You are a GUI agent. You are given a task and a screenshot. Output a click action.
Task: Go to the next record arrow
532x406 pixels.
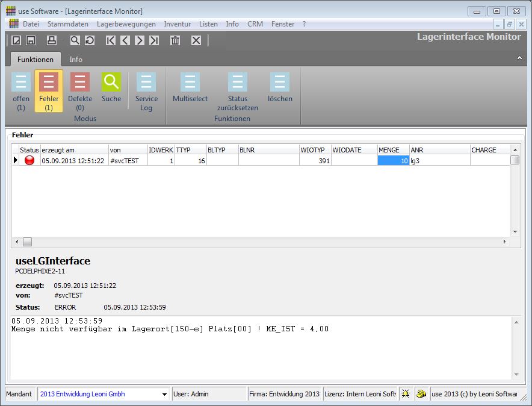(x=140, y=40)
